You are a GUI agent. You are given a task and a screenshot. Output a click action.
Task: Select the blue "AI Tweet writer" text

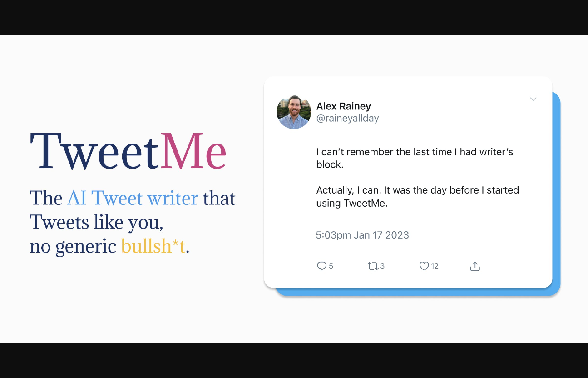coord(133,198)
